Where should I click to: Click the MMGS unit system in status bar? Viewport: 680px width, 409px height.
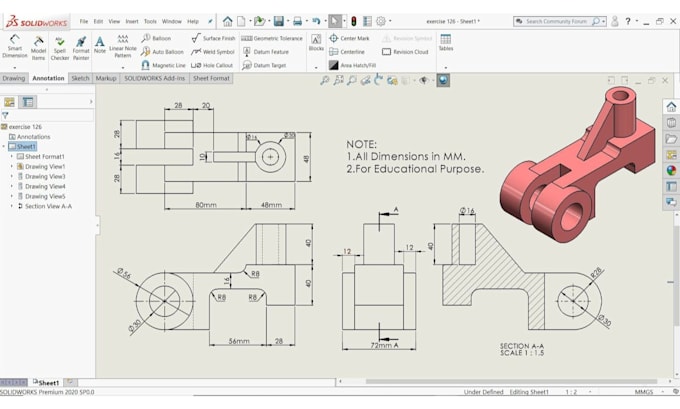pos(644,392)
